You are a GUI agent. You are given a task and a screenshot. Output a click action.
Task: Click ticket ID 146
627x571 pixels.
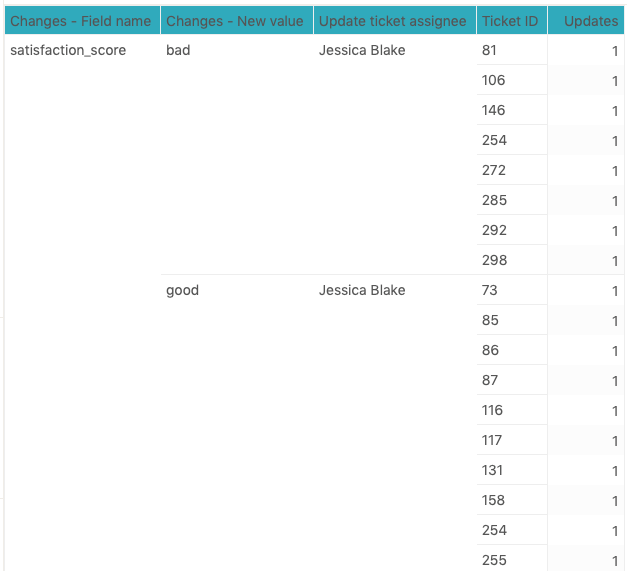click(493, 110)
